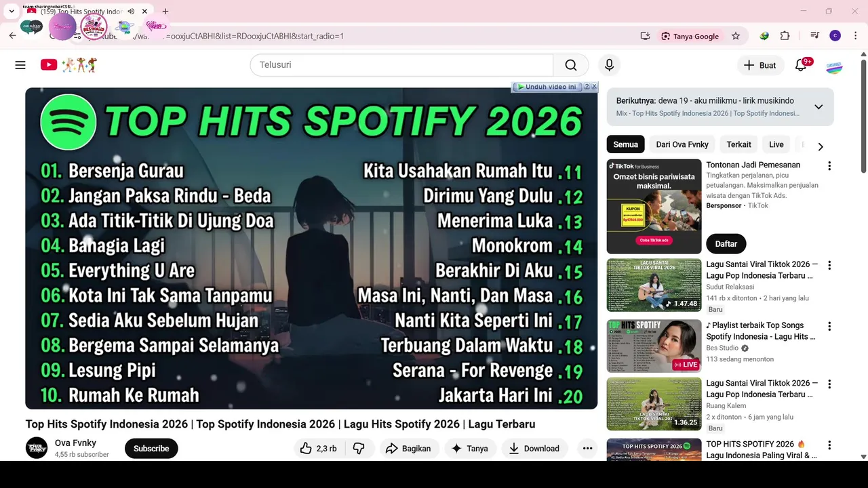The height and width of the screenshot is (488, 868).
Task: Click the Buat create button
Action: point(759,65)
